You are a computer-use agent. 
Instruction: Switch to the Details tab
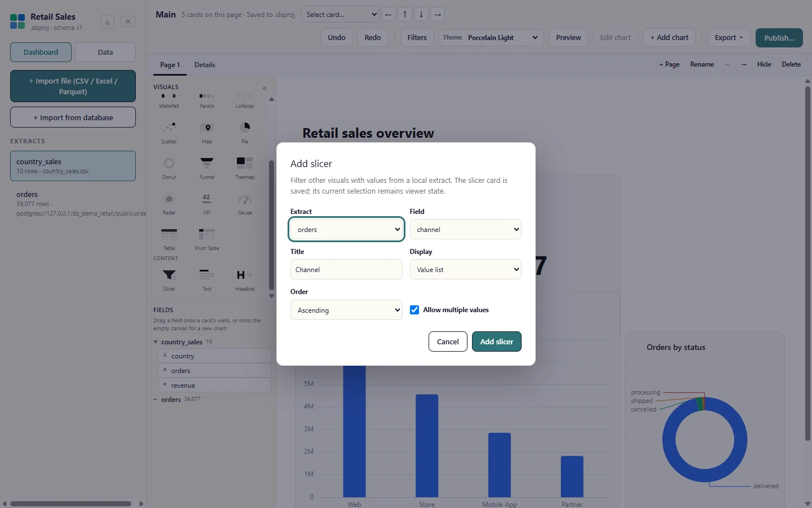[205, 65]
